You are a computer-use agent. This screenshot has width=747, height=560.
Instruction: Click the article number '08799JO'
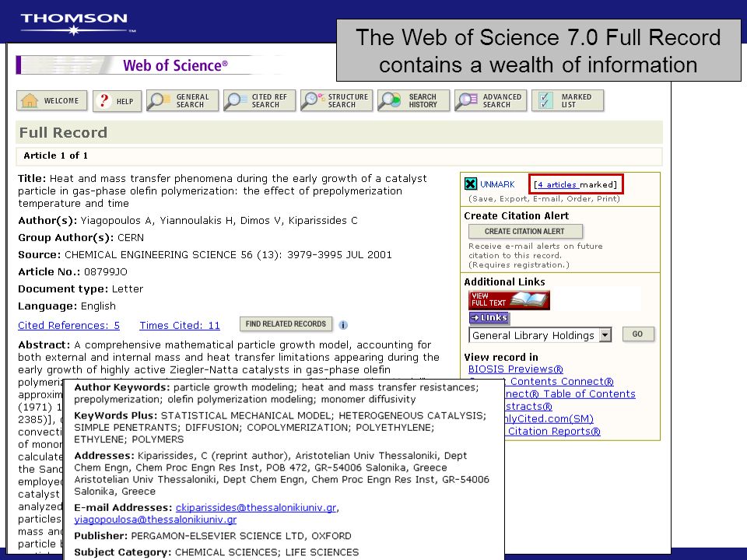(x=106, y=272)
